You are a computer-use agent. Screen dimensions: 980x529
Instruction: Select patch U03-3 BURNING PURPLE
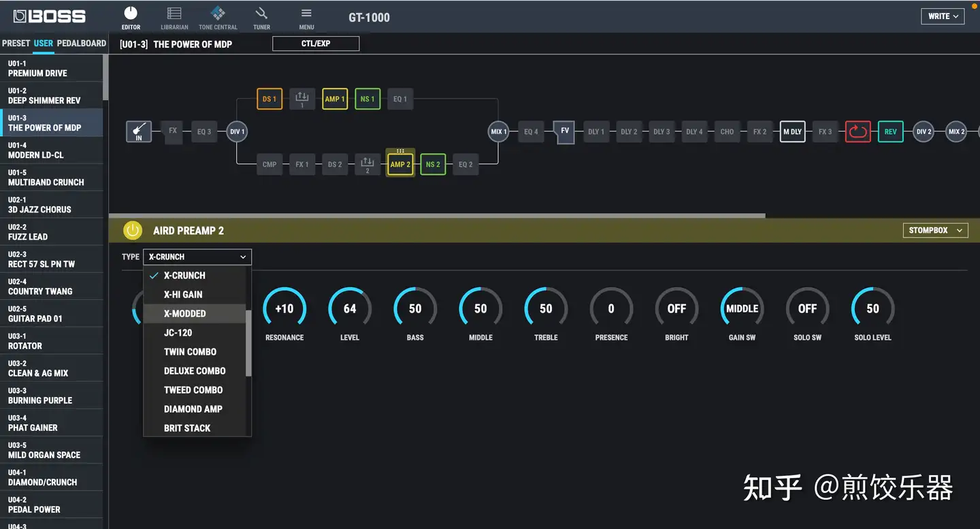pyautogui.click(x=51, y=395)
